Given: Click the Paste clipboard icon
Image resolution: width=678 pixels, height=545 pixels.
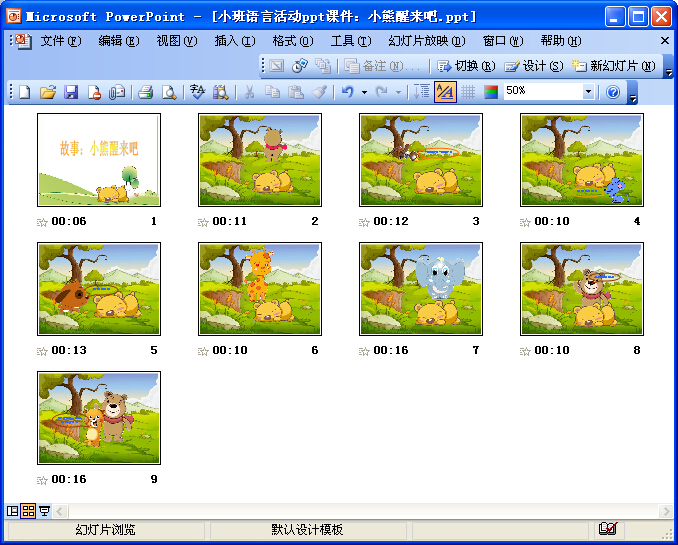Looking at the screenshot, I should click(x=296, y=92).
